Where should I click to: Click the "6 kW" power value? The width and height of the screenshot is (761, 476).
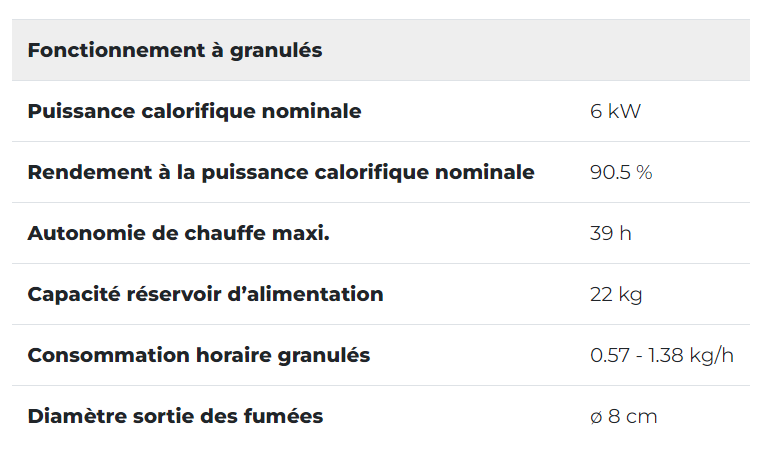tap(615, 111)
